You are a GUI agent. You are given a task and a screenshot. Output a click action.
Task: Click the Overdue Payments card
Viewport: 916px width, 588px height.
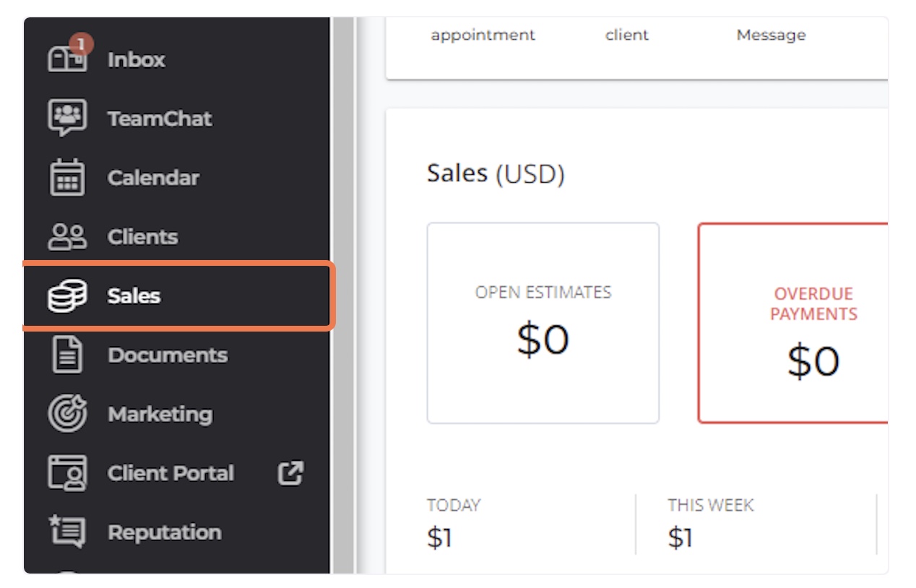(x=792, y=323)
